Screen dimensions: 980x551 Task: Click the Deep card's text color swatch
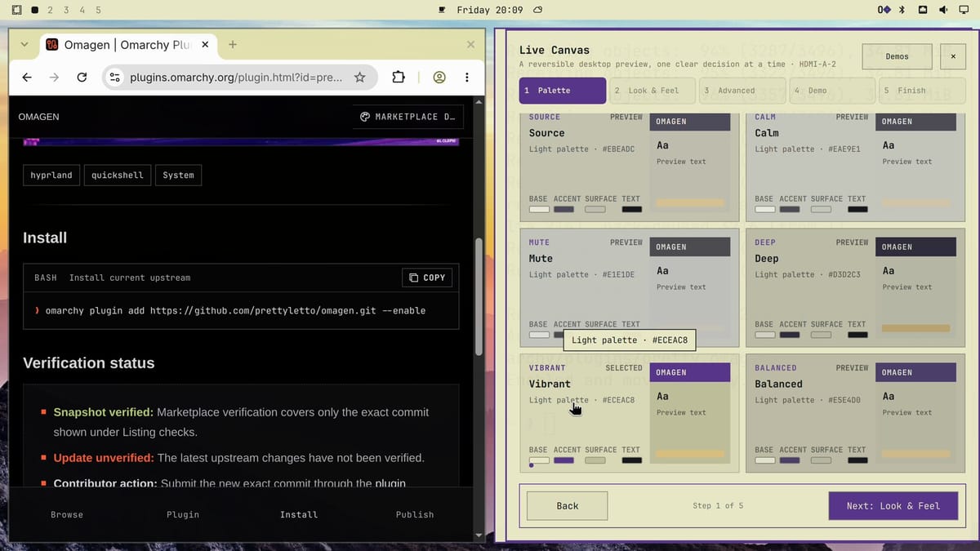(857, 335)
